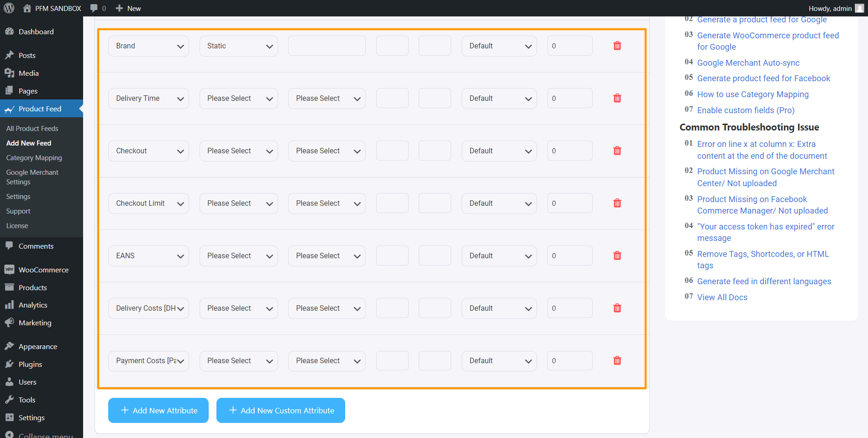Open the License submenu item
Screen dimensions: 868x438
point(17,226)
